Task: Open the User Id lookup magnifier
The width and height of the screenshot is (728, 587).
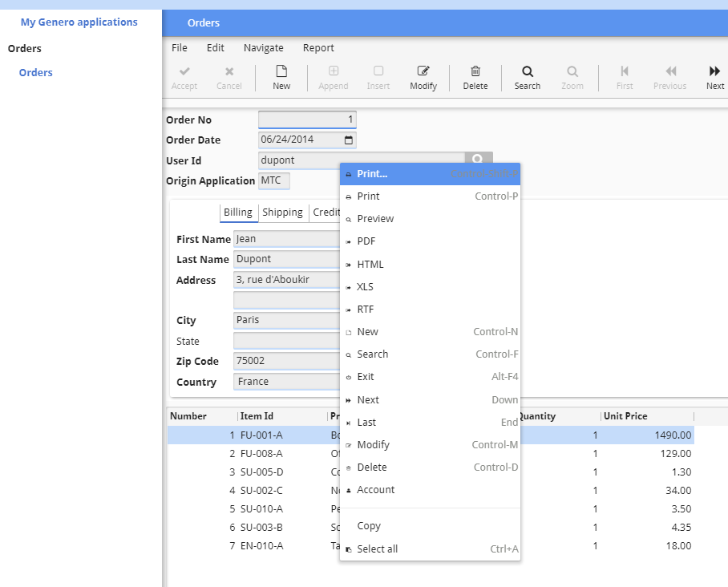Action: pyautogui.click(x=479, y=159)
